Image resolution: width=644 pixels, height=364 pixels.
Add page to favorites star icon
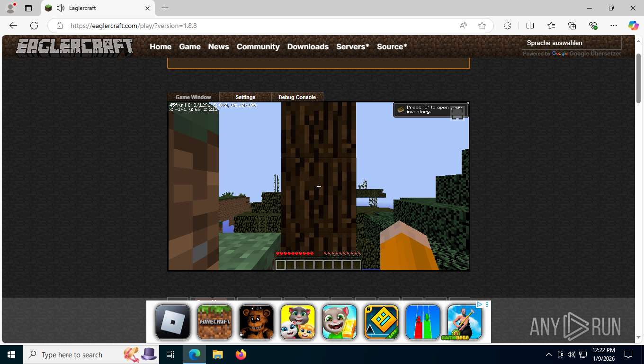[x=482, y=26]
